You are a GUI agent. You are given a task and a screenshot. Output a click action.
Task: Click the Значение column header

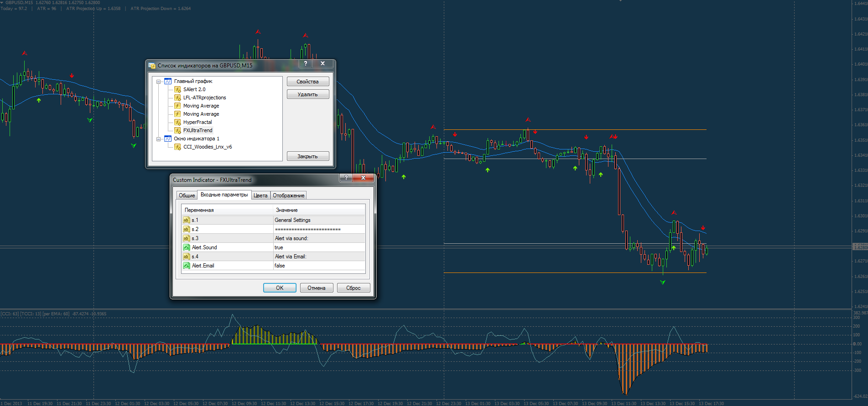(319, 210)
